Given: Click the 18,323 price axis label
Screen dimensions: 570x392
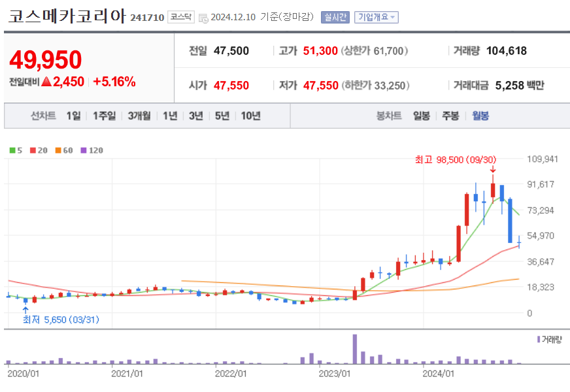Looking at the screenshot, I should (541, 287).
